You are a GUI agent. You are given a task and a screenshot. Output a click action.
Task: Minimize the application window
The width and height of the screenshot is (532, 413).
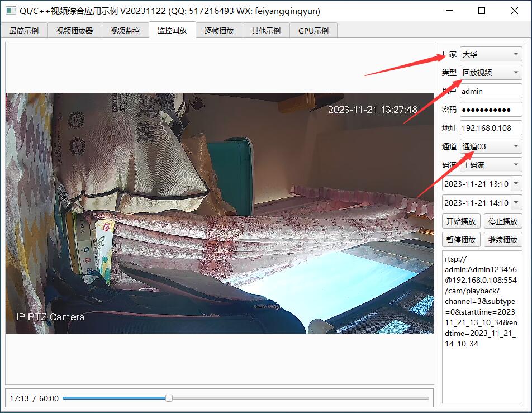449,11
